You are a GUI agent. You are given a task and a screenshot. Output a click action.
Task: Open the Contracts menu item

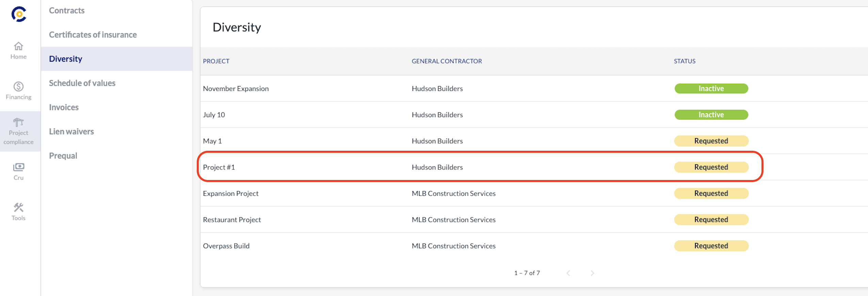pyautogui.click(x=67, y=11)
